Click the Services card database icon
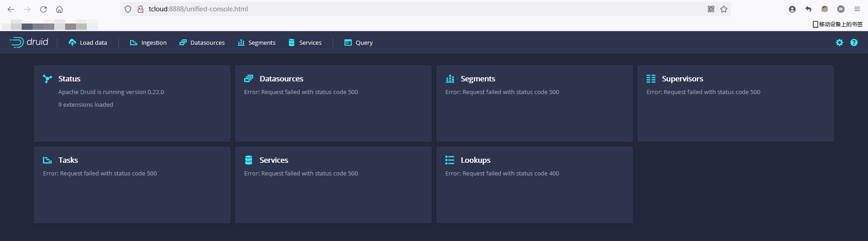Image resolution: width=868 pixels, height=241 pixels. tap(249, 160)
